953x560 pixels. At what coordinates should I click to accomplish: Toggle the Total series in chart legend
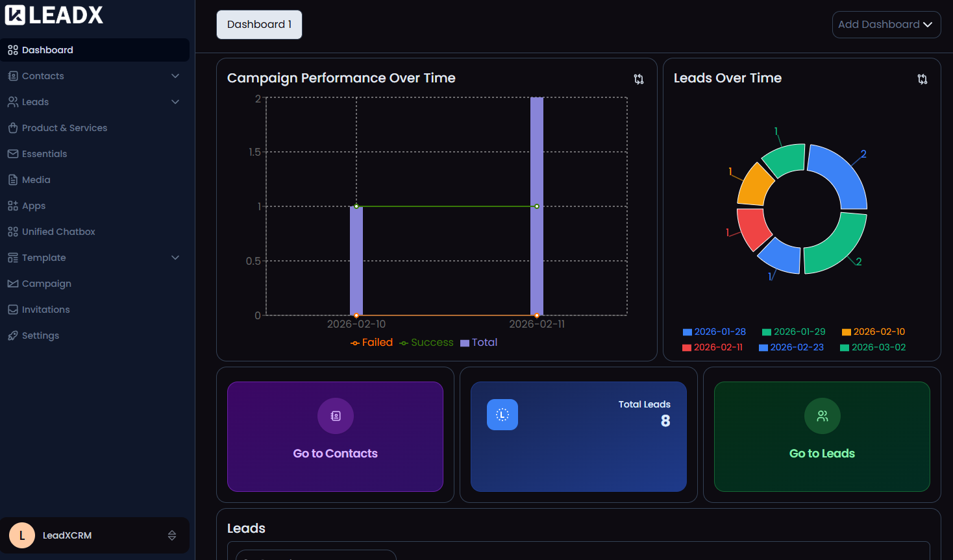[478, 342]
